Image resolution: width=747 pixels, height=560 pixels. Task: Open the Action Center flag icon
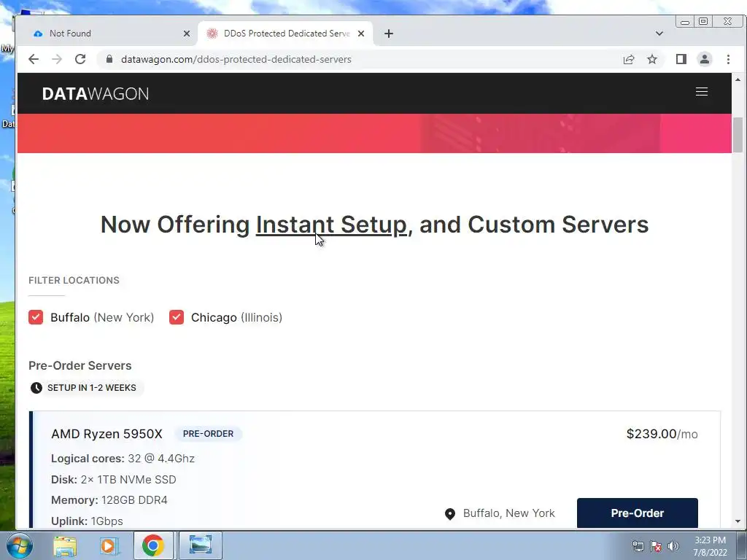(656, 546)
